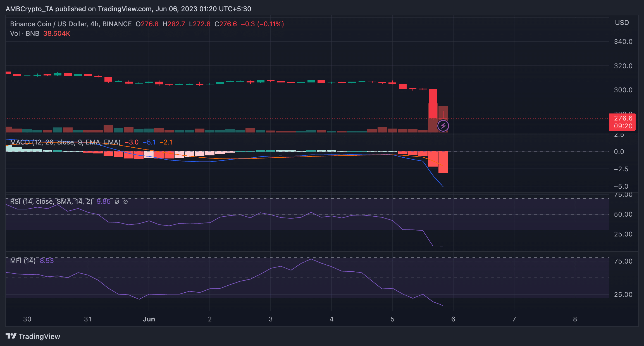The height and width of the screenshot is (346, 644).
Task: Click the last red MACD histogram bar
Action: pos(443,162)
